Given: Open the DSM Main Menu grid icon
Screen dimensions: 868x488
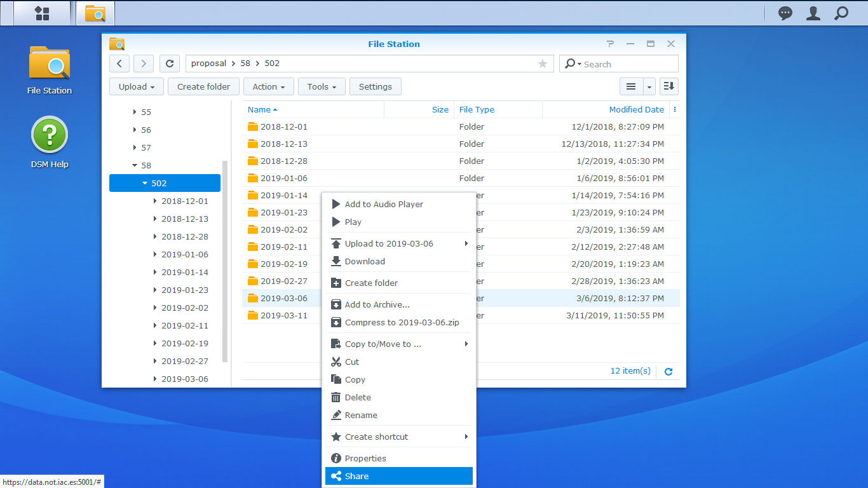Looking at the screenshot, I should [x=42, y=13].
